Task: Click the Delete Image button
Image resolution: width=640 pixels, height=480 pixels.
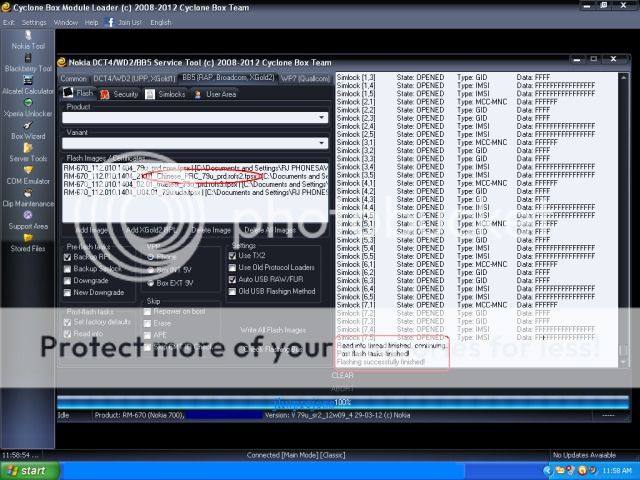Action: click(x=211, y=229)
